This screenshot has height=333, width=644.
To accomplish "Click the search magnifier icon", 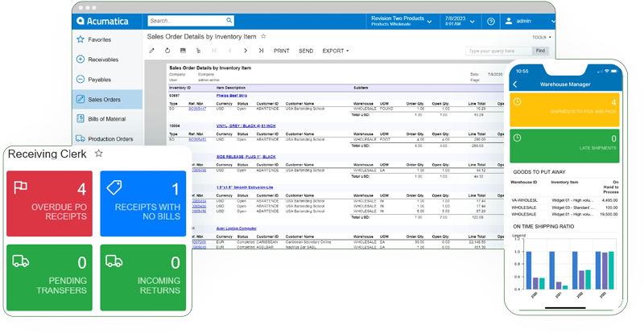I will tap(229, 20).
